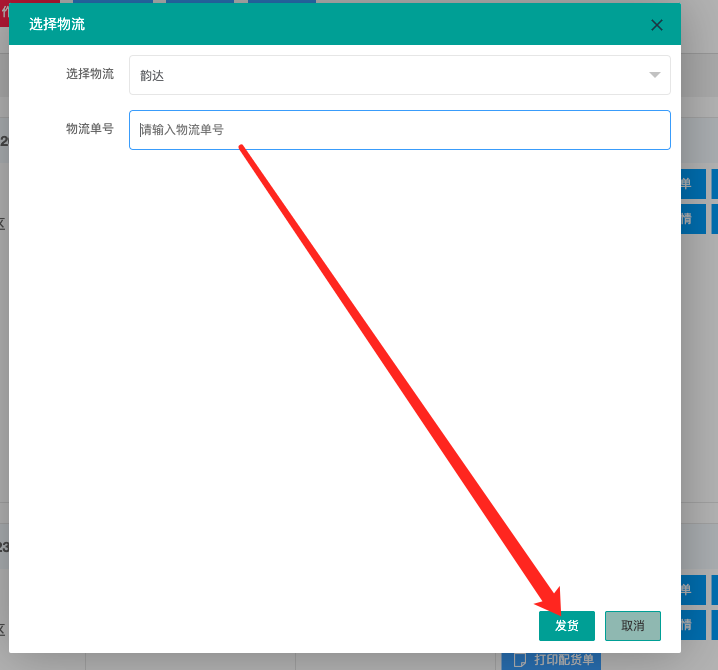The height and width of the screenshot is (670, 718).
Task: Close the 选择物流 dialog with the X
Action: click(x=657, y=25)
